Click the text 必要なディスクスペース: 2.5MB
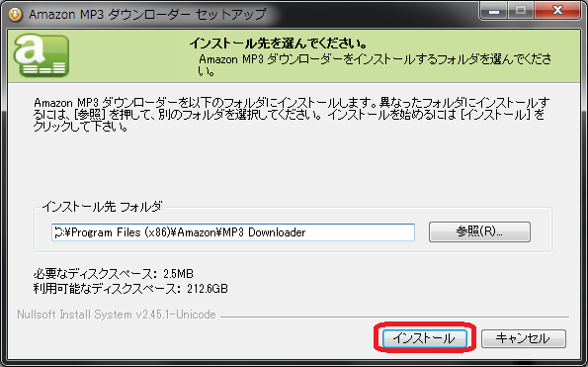Image resolution: width=588 pixels, height=367 pixels. pos(114,274)
